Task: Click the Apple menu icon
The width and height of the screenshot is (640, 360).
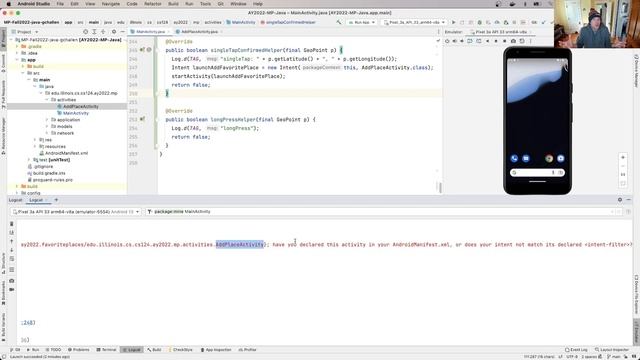Action: coord(8,4)
